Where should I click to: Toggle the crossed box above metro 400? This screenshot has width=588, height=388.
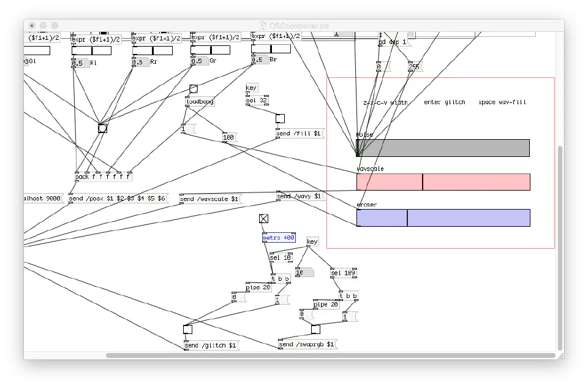(x=263, y=219)
